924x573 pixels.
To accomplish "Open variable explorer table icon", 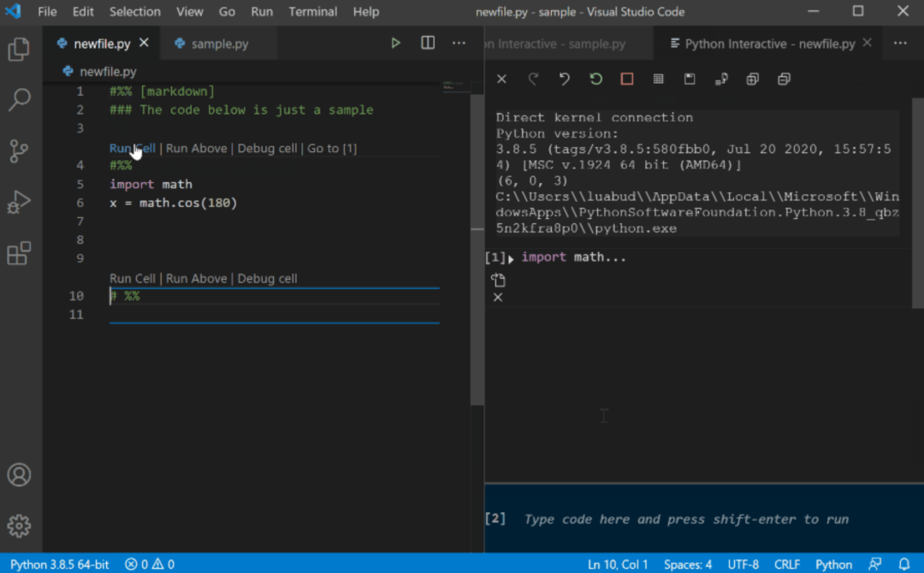I will [658, 79].
